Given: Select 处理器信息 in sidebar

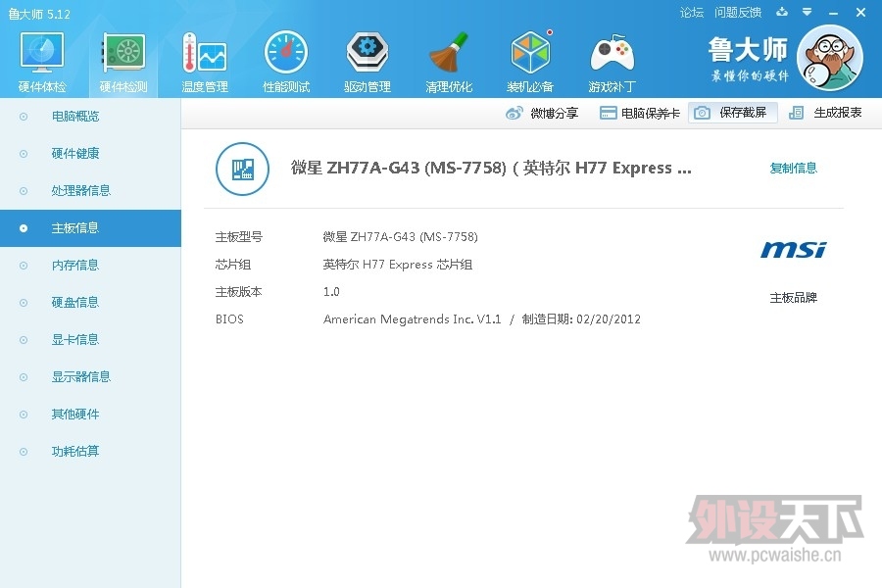Looking at the screenshot, I should click(x=80, y=191).
